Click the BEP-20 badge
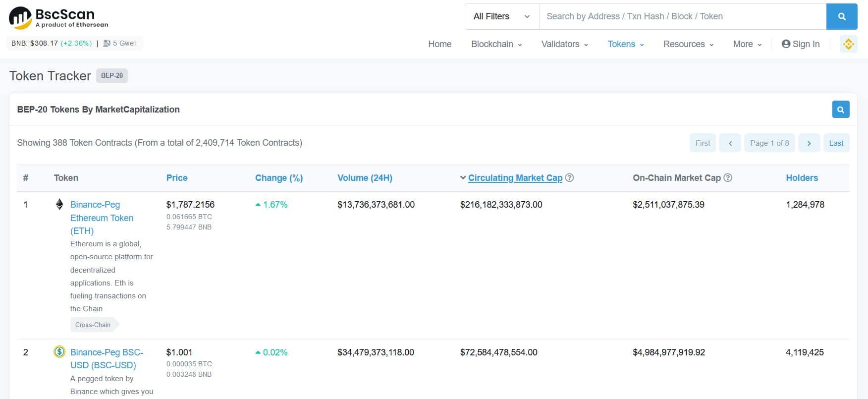The height and width of the screenshot is (399, 868). [112, 76]
